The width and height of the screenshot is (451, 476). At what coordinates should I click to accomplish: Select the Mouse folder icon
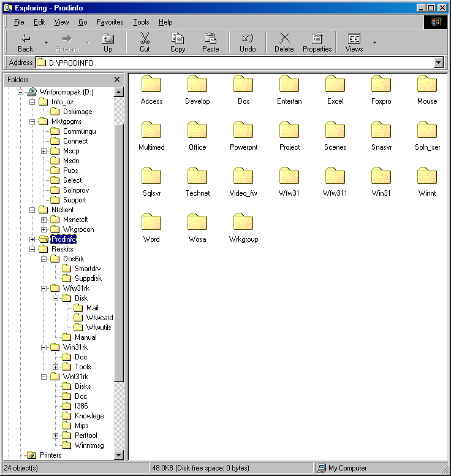pyautogui.click(x=427, y=84)
